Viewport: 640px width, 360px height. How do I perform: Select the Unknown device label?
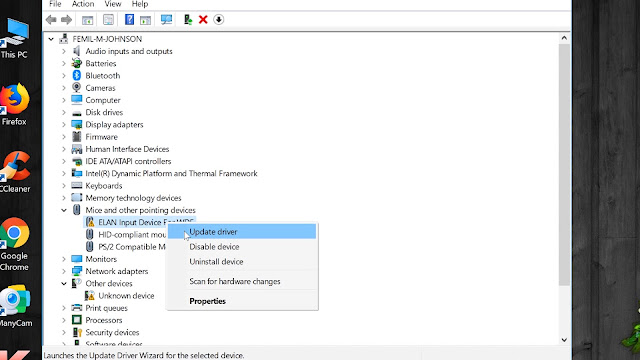[126, 296]
